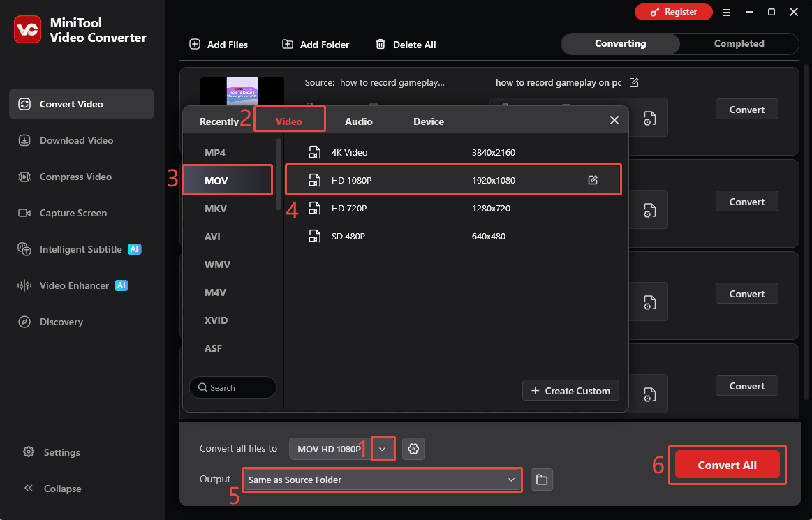
Task: Rename output file via edit icon
Action: pos(634,82)
